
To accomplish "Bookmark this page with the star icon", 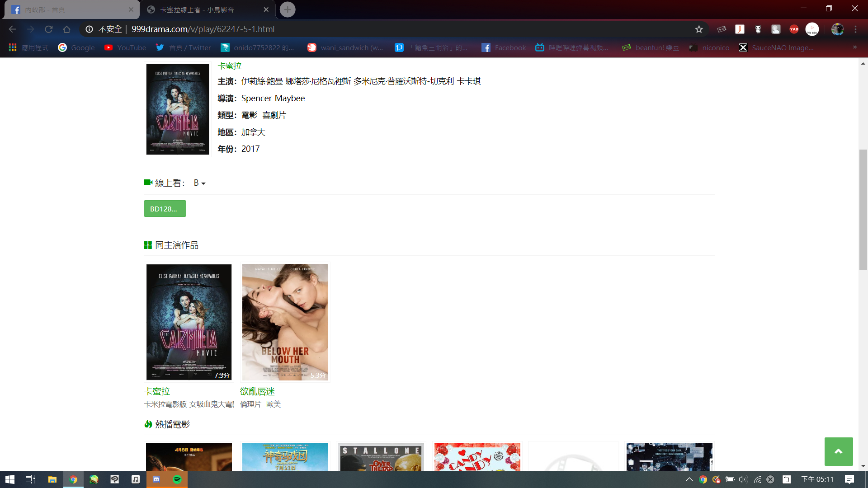I will 699,29.
